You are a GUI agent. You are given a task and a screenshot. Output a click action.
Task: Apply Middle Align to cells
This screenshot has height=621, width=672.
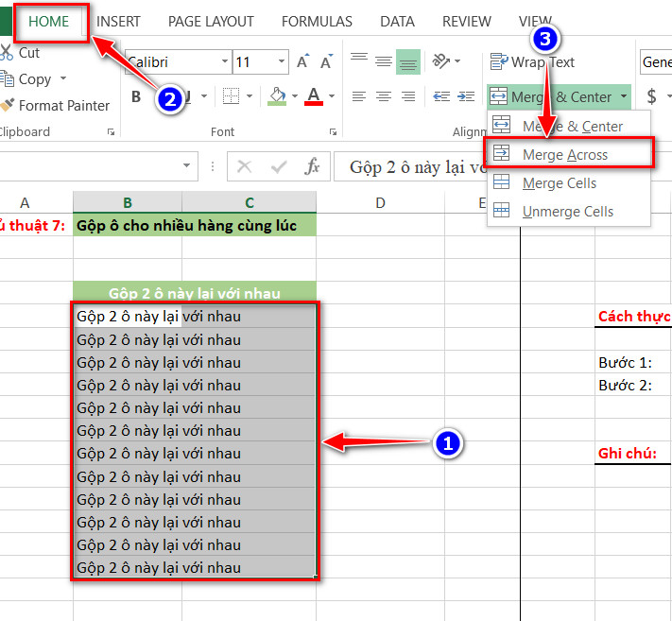coord(384,61)
